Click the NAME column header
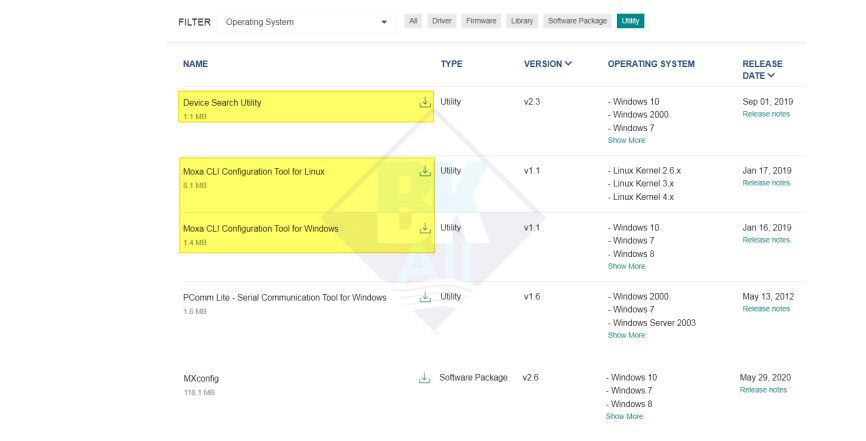The image size is (866, 441). 196,64
